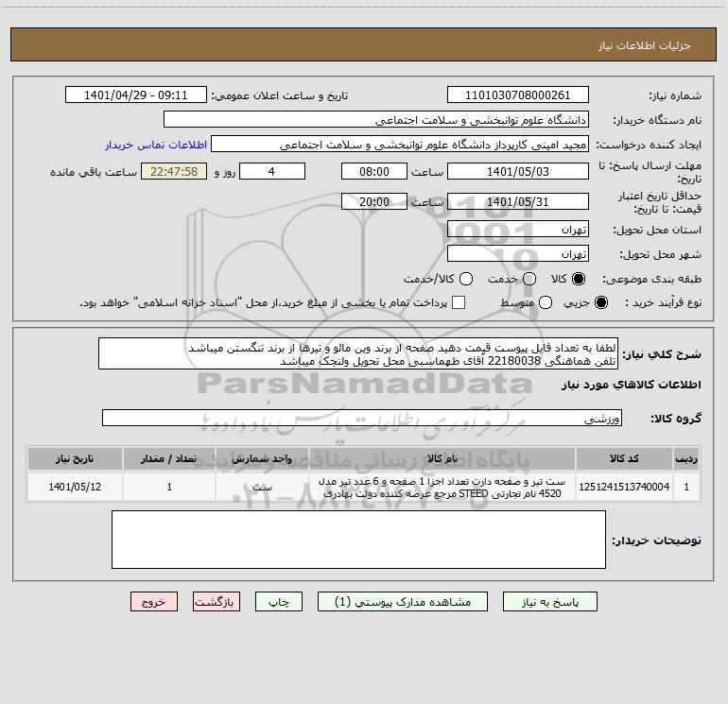Toggle the اسناد خزانه اسلامی payment checkbox

pos(459,302)
